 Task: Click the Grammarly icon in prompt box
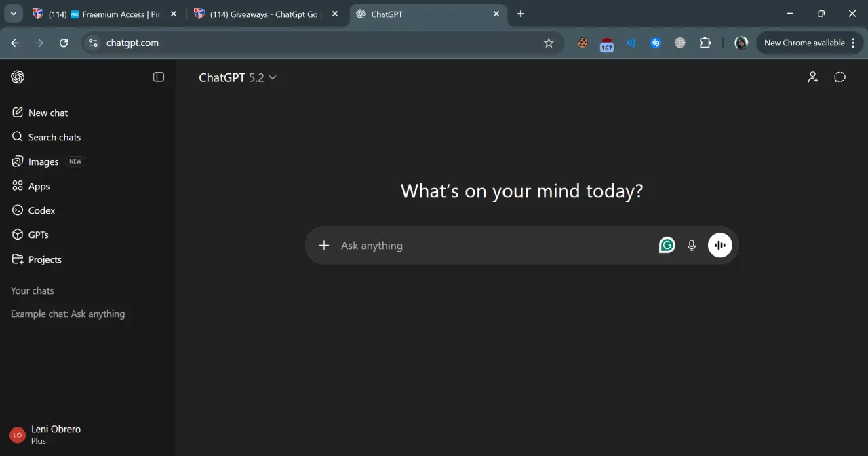(x=667, y=245)
